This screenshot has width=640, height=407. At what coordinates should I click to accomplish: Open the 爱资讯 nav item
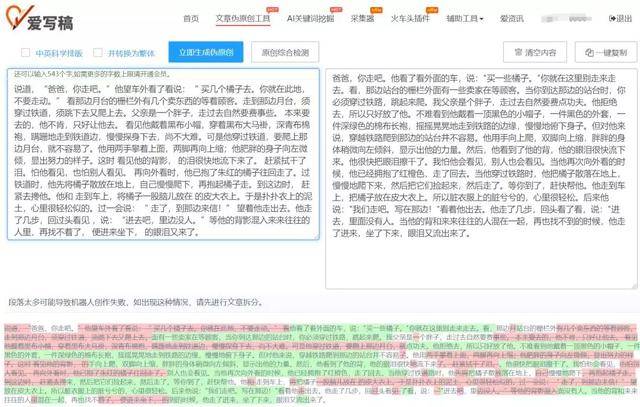tap(512, 18)
